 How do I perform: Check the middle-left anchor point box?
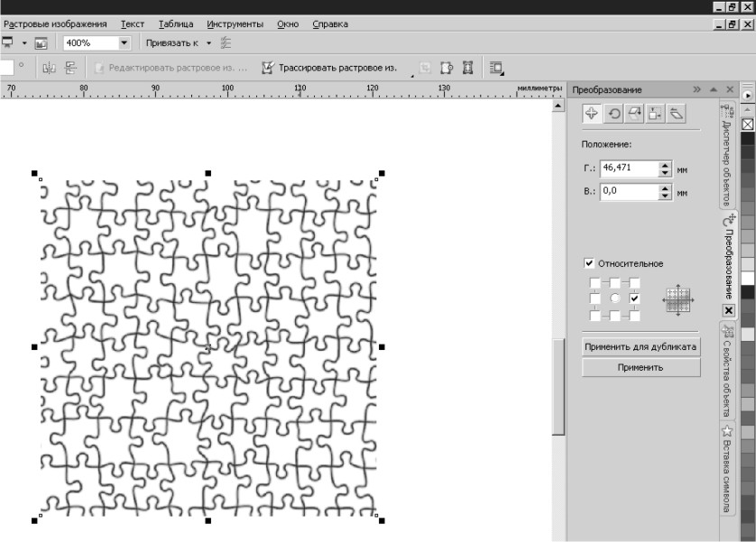[595, 299]
